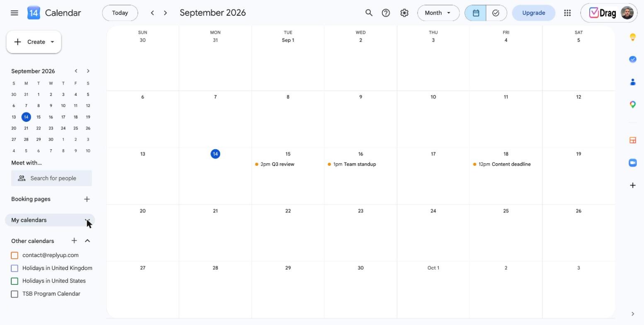The image size is (644, 325).
Task: Open Google Keep in side panel
Action: pos(633,37)
